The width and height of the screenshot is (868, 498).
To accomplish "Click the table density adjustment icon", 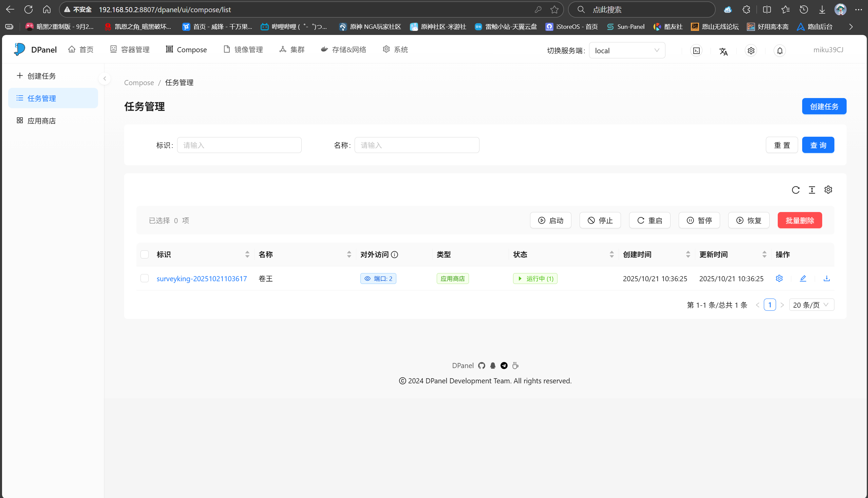I will (812, 190).
